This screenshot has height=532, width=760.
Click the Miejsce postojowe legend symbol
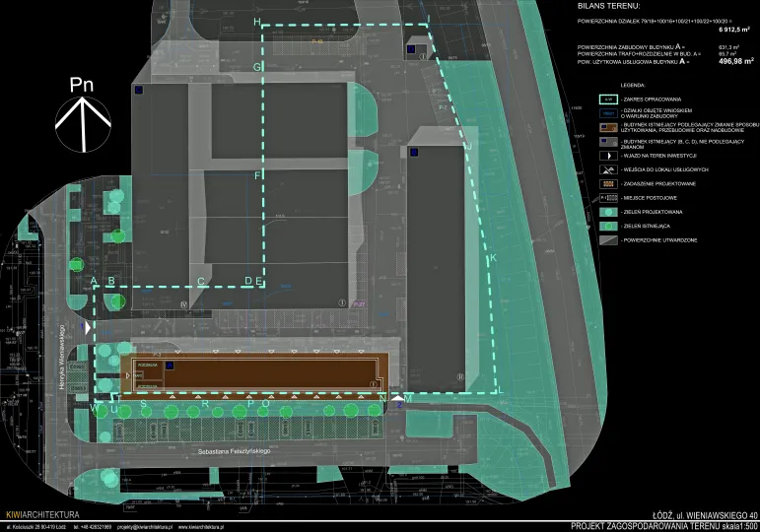pos(610,198)
